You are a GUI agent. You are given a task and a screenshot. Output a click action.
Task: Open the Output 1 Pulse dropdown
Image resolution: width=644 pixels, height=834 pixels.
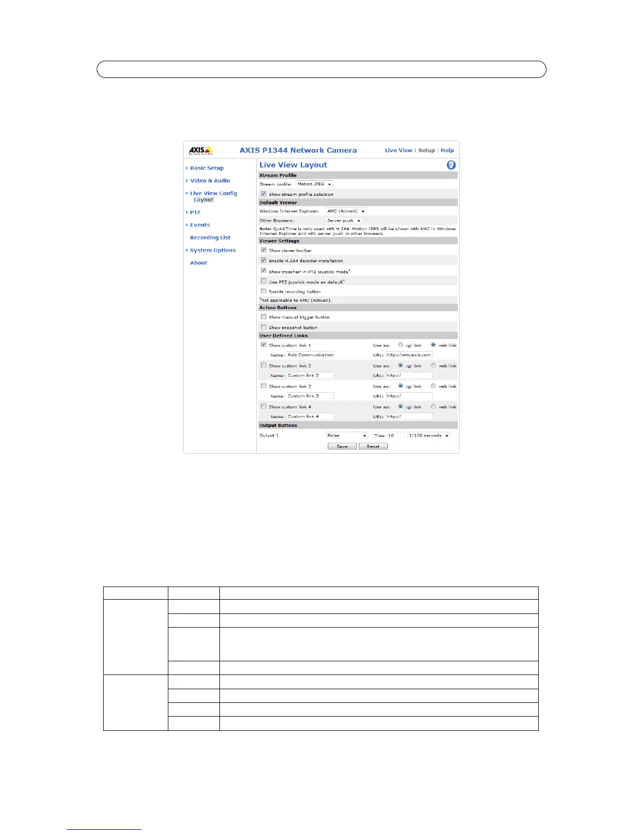click(x=346, y=435)
